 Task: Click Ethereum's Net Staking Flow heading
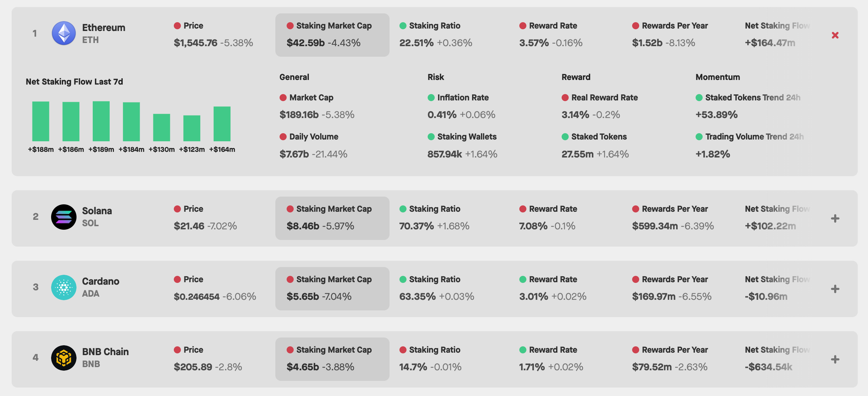coord(777,26)
